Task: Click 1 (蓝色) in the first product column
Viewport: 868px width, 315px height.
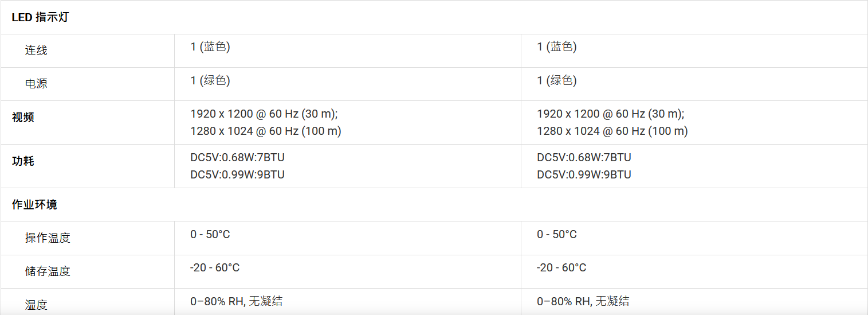Action: click(210, 47)
